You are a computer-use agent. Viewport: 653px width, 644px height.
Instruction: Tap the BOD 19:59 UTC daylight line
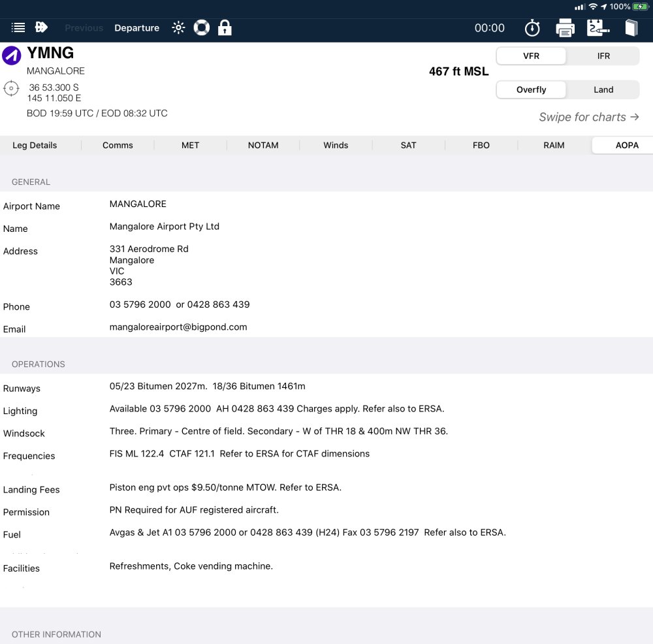[x=97, y=113]
